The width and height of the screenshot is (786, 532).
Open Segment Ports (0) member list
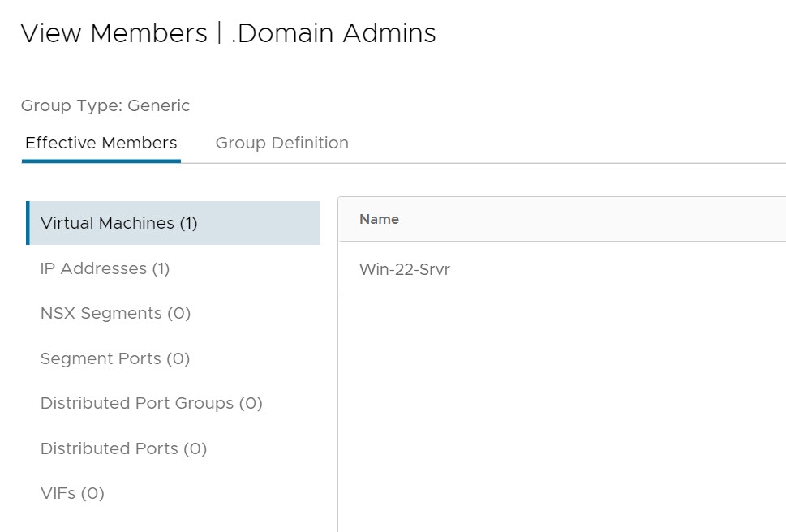click(114, 358)
